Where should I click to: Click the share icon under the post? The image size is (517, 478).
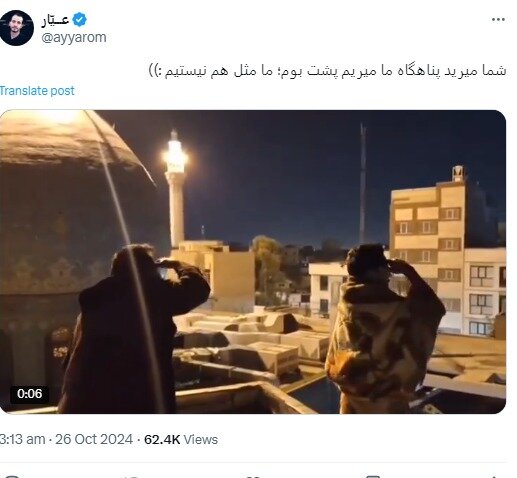[x=494, y=476]
